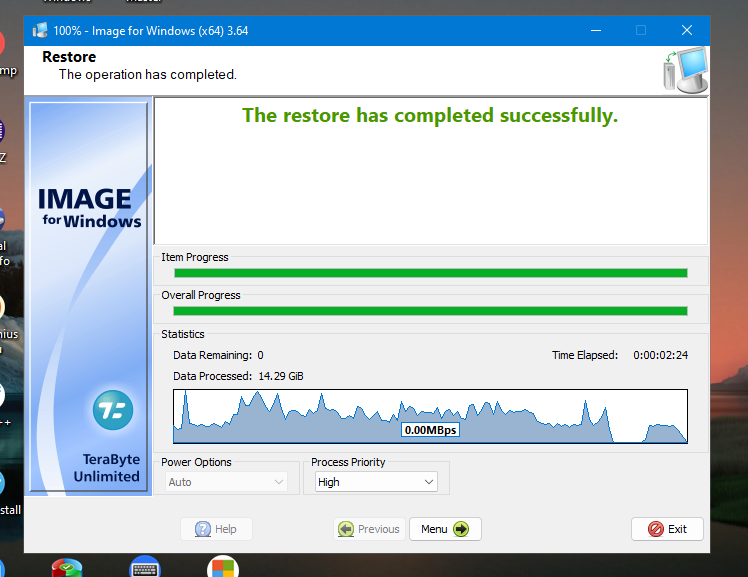Click the TeraByte Unlimited round logo
Image resolution: width=748 pixels, height=577 pixels.
click(113, 410)
